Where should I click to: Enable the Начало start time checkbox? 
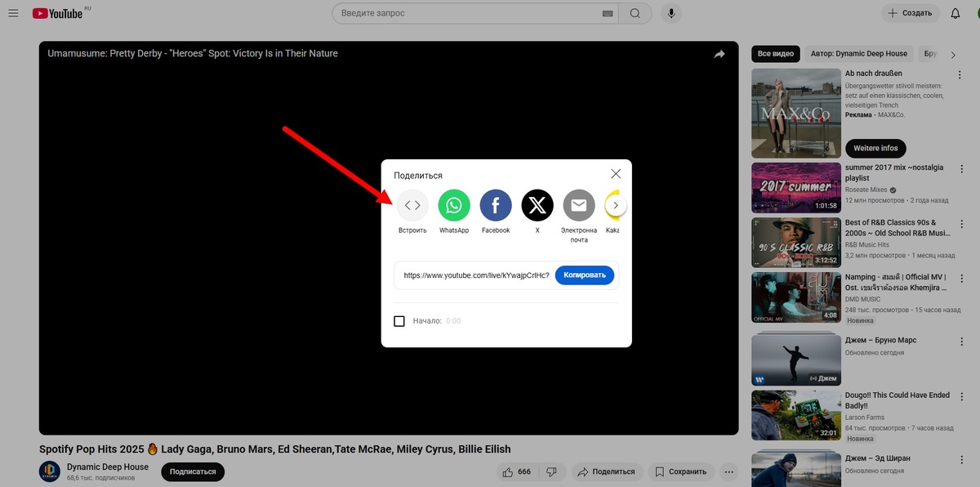399,321
